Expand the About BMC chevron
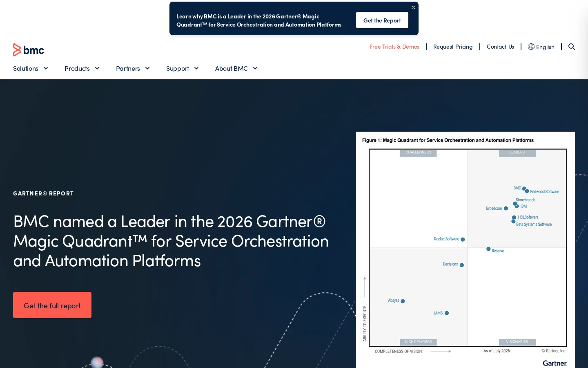This screenshot has height=368, width=588. click(x=255, y=68)
